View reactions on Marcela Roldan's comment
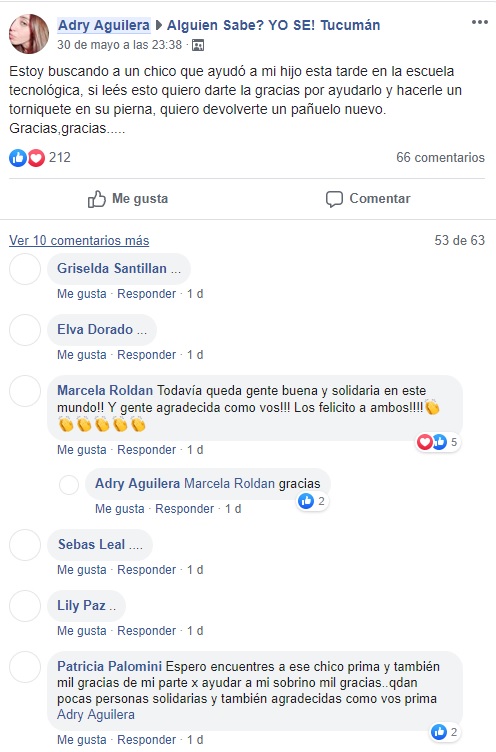 [x=437, y=442]
